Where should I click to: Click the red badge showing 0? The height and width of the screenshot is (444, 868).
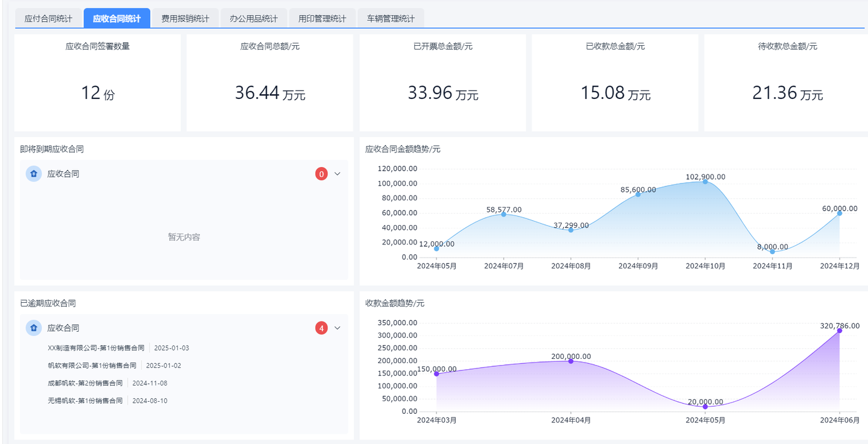click(x=320, y=174)
